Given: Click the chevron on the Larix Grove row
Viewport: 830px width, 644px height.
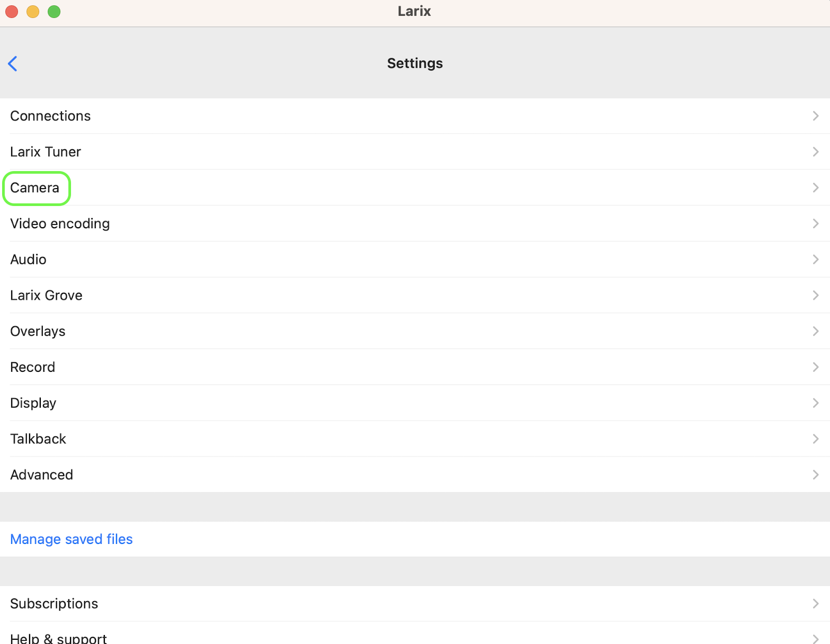Looking at the screenshot, I should (816, 296).
